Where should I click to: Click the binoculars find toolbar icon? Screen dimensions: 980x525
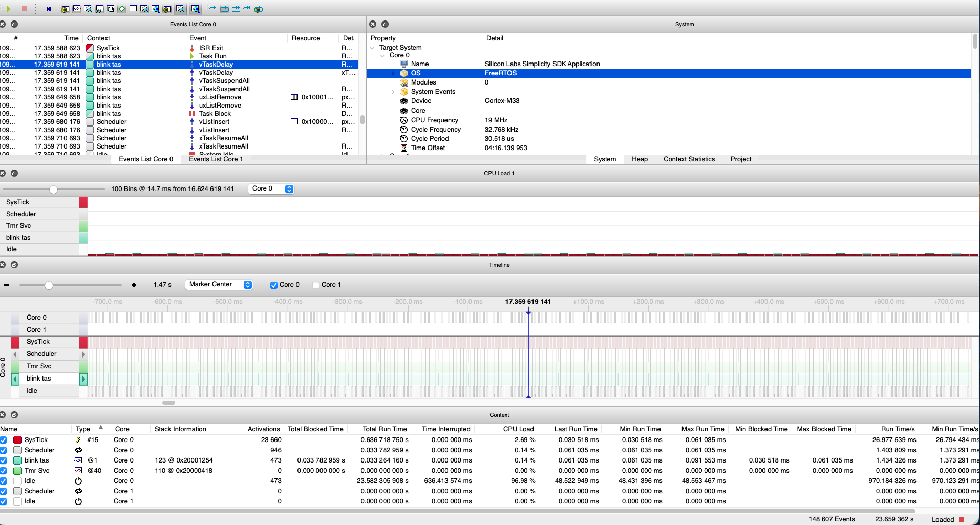coord(99,9)
